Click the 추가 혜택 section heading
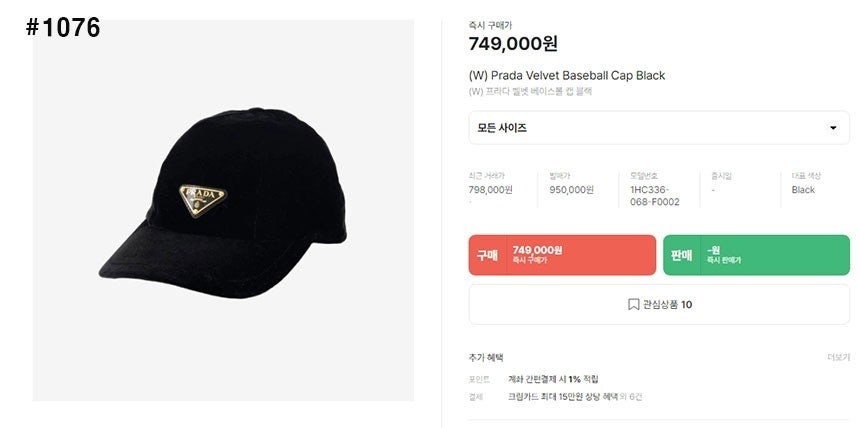 point(486,357)
